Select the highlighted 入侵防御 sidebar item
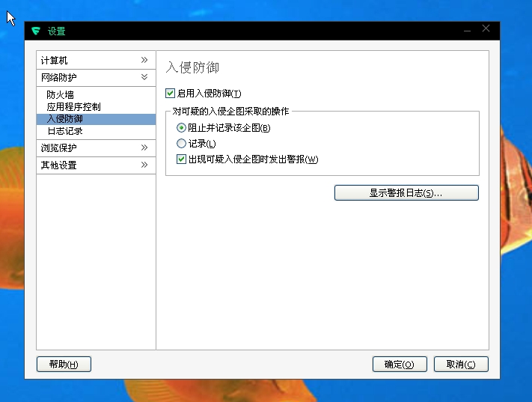Viewport: 532px width, 402px height. (64, 119)
